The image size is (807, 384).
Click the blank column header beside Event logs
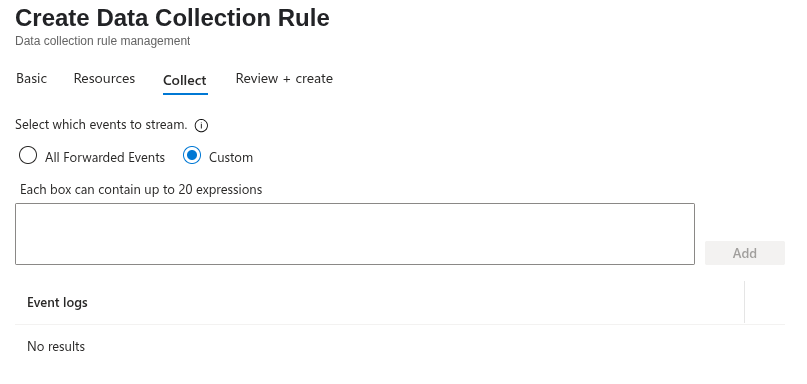pyautogui.click(x=765, y=302)
